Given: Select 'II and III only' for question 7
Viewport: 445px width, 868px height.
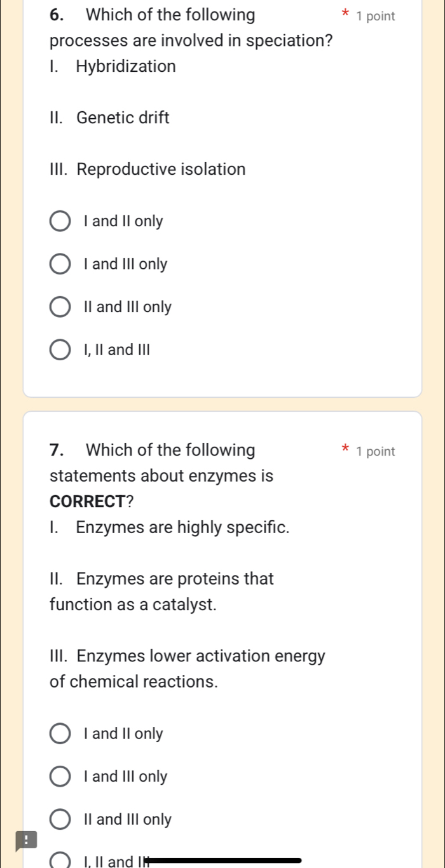Looking at the screenshot, I should tap(60, 819).
